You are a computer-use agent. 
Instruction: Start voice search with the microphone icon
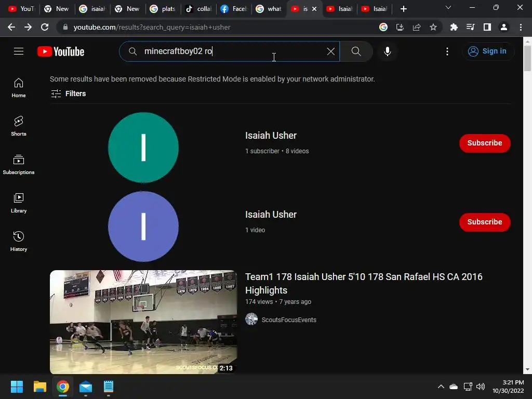[x=388, y=51]
